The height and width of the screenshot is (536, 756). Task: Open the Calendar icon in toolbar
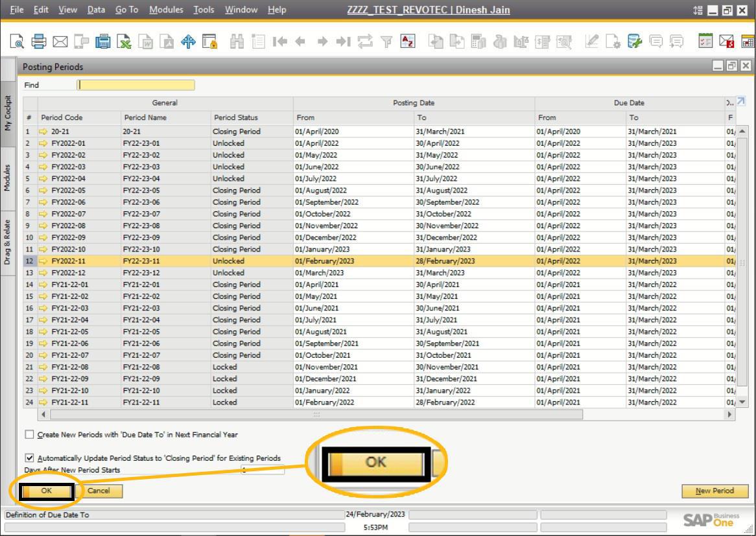click(x=748, y=41)
